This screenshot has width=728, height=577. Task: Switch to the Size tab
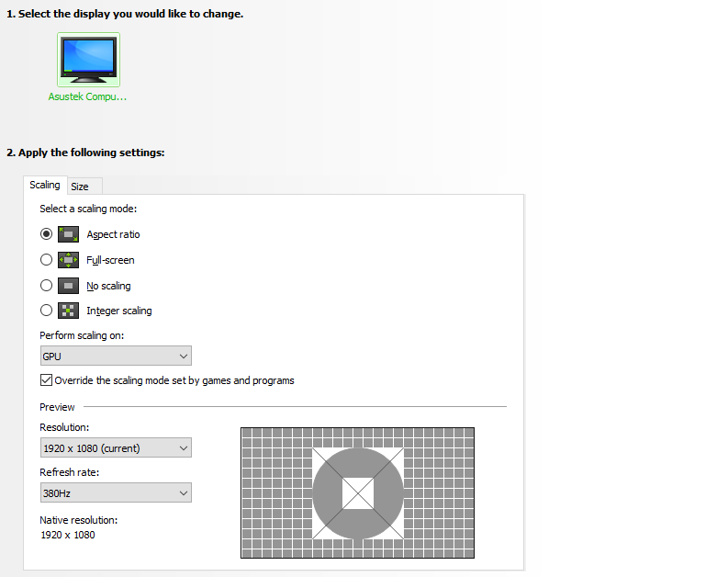[80, 187]
